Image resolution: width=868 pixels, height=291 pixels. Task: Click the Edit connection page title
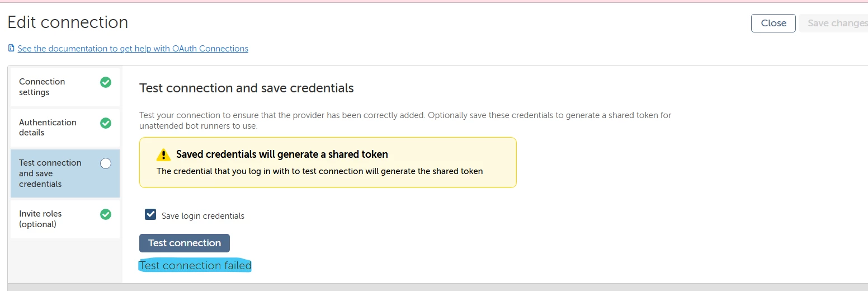(68, 22)
